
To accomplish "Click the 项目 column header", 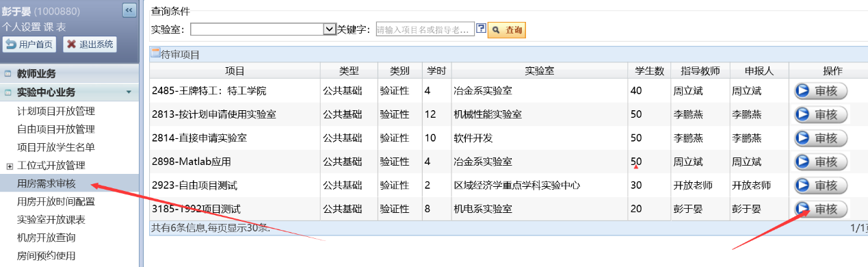I will (x=235, y=71).
